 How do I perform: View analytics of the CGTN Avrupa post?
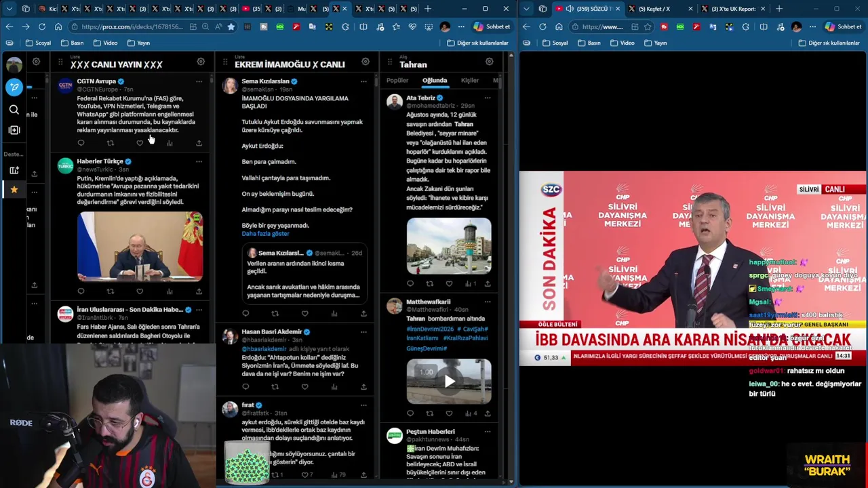170,143
